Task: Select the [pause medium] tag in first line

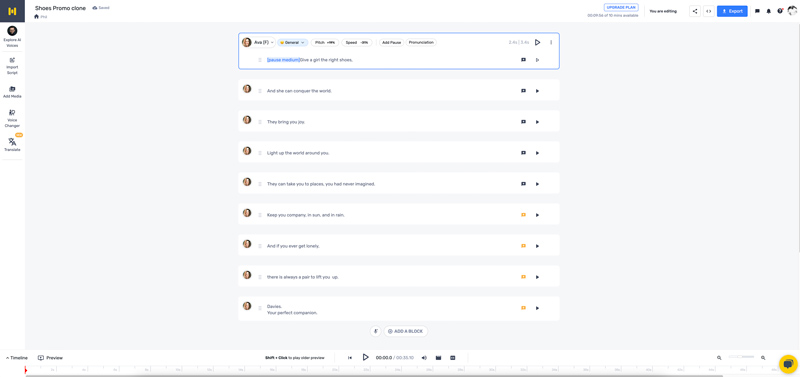Action: 283,60
